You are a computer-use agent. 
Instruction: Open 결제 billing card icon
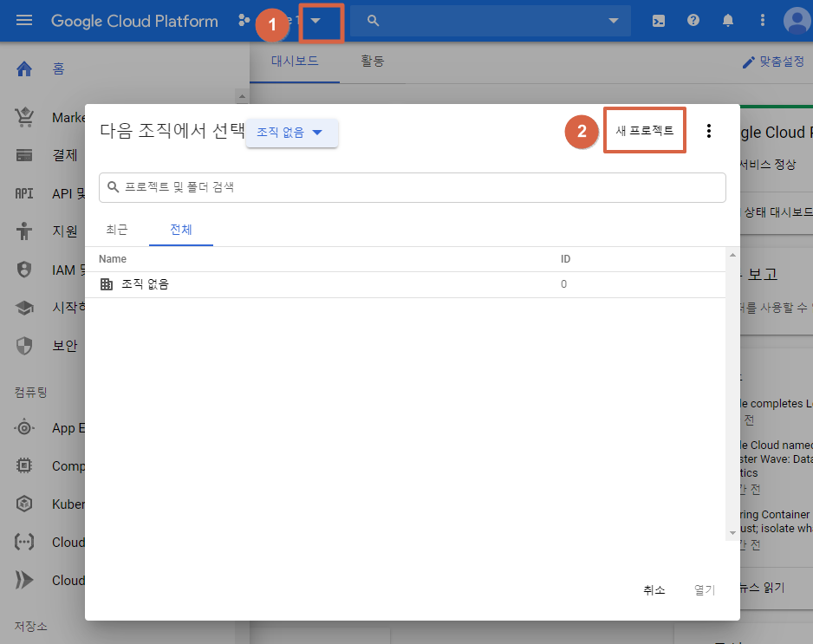[24, 155]
